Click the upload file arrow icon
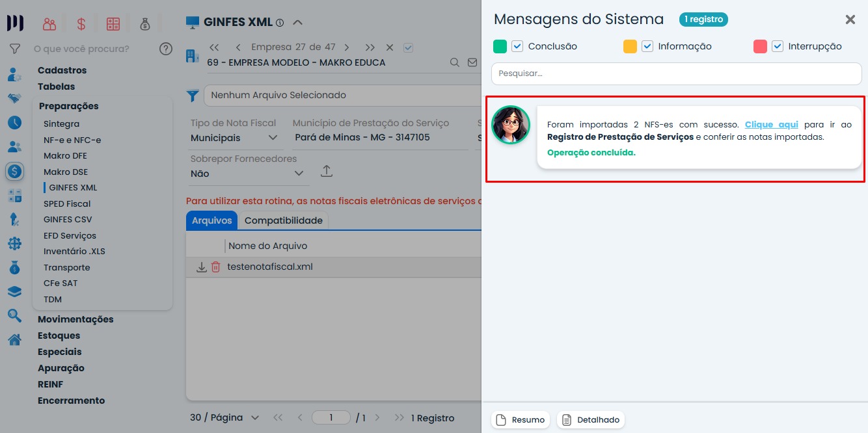Viewport: 868px width, 433px height. click(327, 171)
